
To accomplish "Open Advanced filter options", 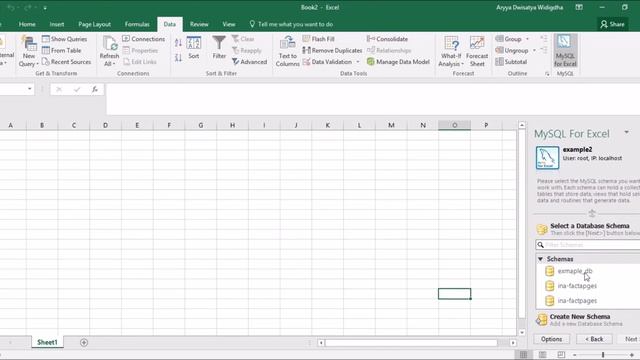I will click(x=249, y=62).
